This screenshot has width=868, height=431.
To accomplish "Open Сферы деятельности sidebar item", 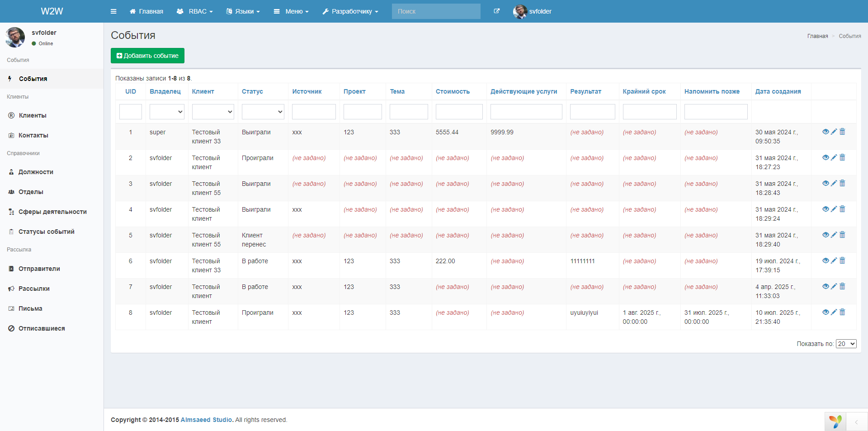I will tap(52, 212).
